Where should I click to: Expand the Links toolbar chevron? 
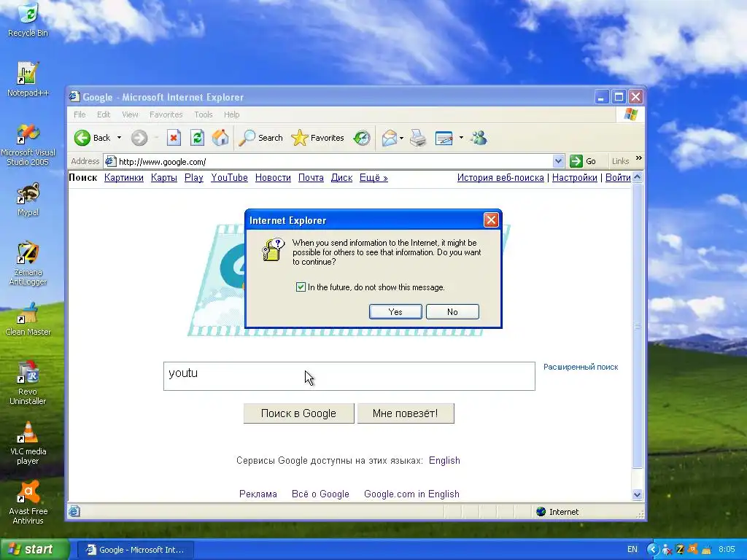639,158
